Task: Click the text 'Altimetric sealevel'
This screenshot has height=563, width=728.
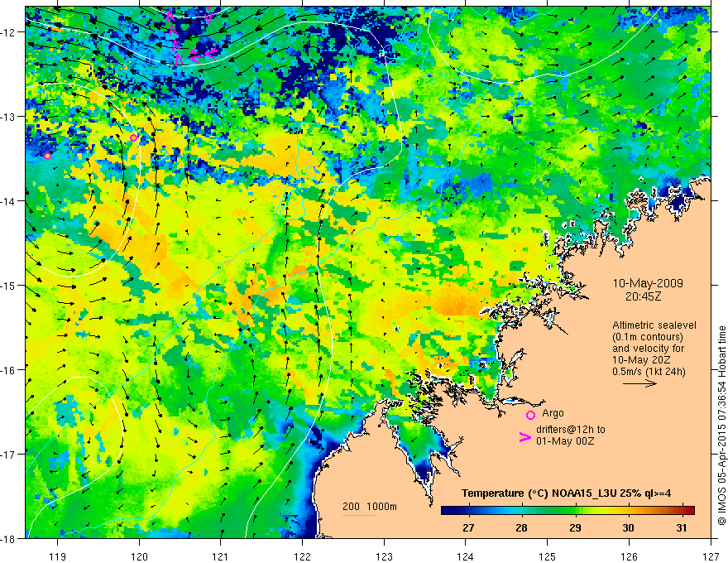Action: [654, 325]
